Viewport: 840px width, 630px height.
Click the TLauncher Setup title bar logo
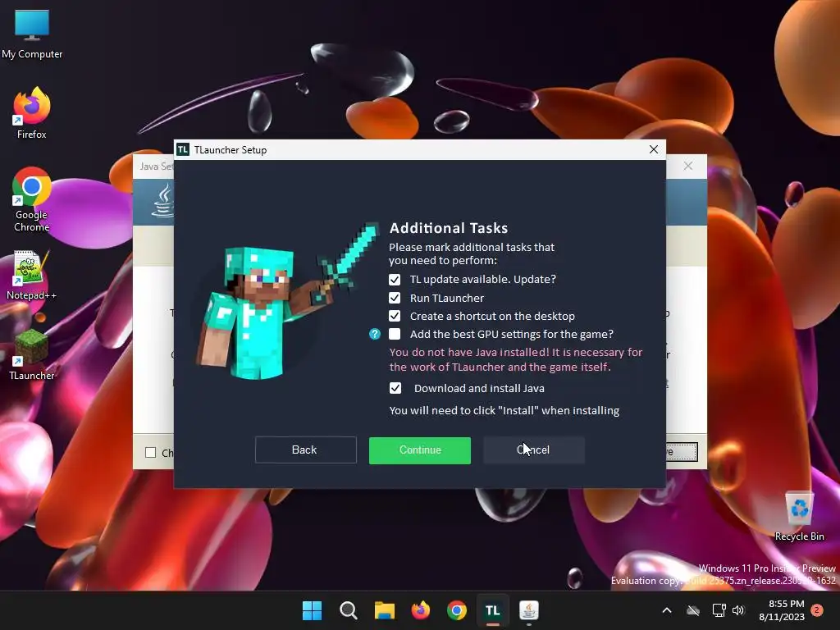[x=183, y=149]
